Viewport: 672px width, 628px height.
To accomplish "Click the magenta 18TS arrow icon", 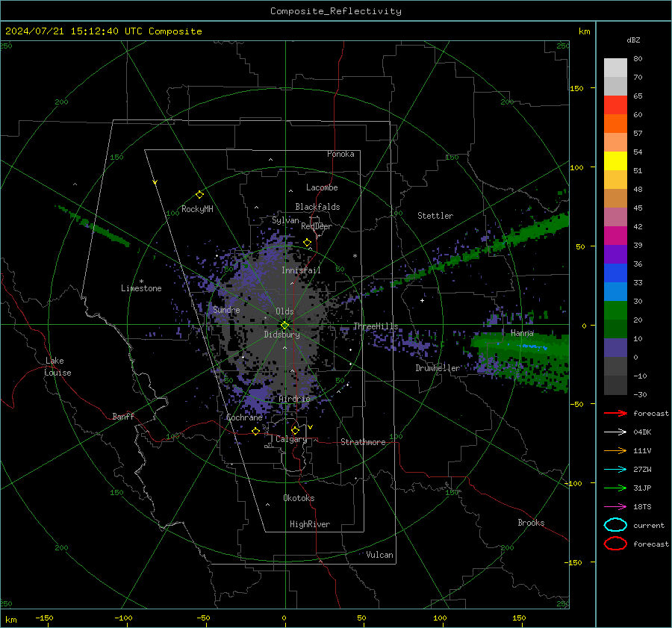I will 615,506.
